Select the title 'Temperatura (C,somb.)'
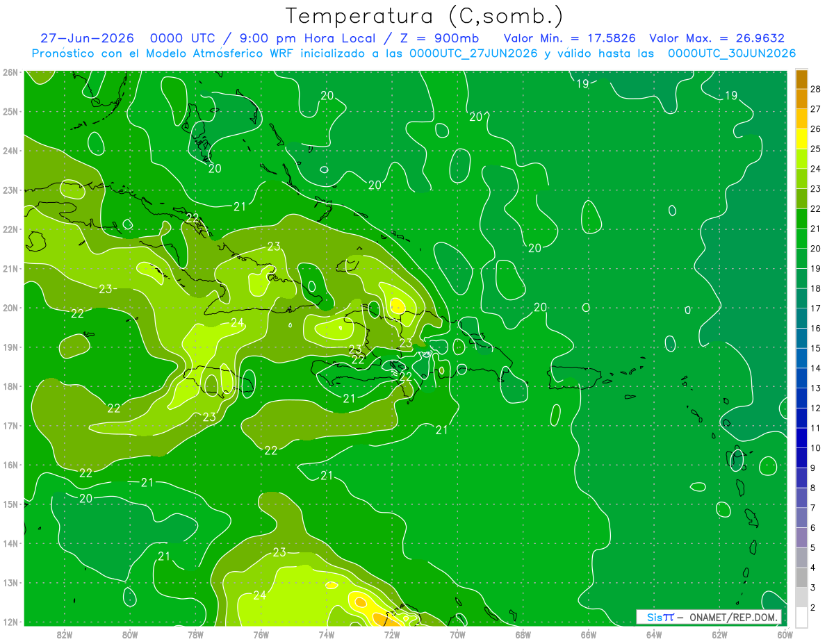This screenshot has width=834, height=644. pyautogui.click(x=425, y=16)
